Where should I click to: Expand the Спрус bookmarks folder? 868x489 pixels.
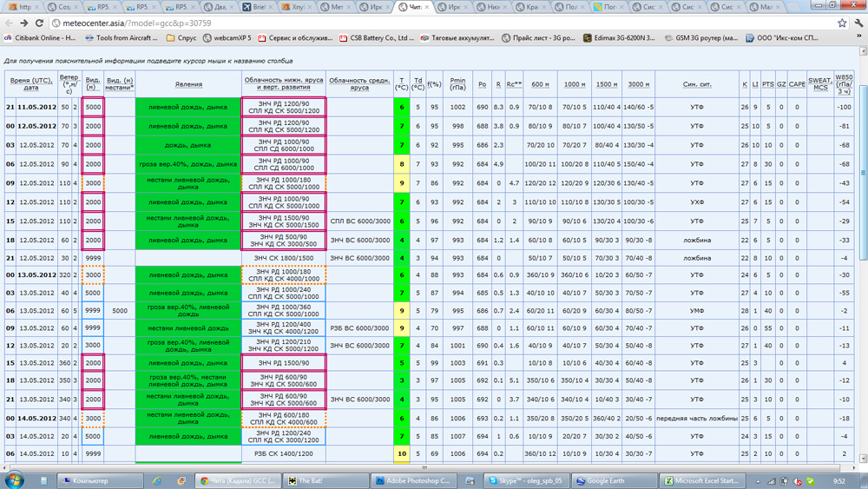pyautogui.click(x=181, y=38)
